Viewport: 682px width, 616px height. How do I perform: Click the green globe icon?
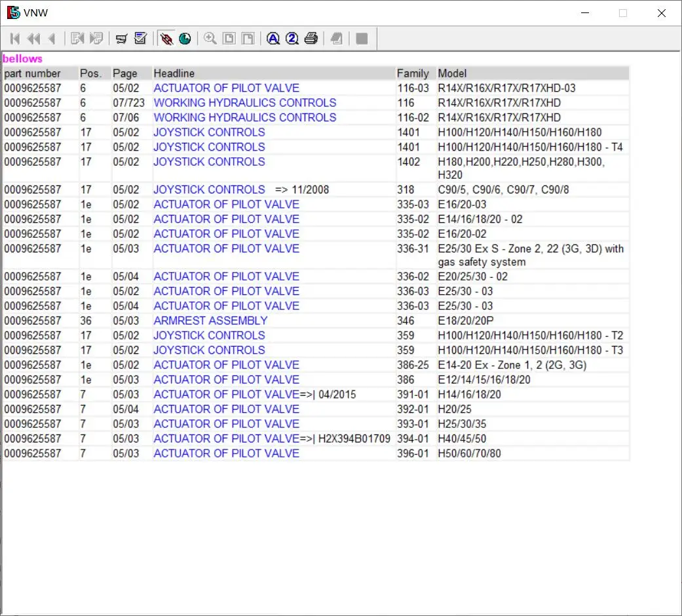click(x=185, y=39)
